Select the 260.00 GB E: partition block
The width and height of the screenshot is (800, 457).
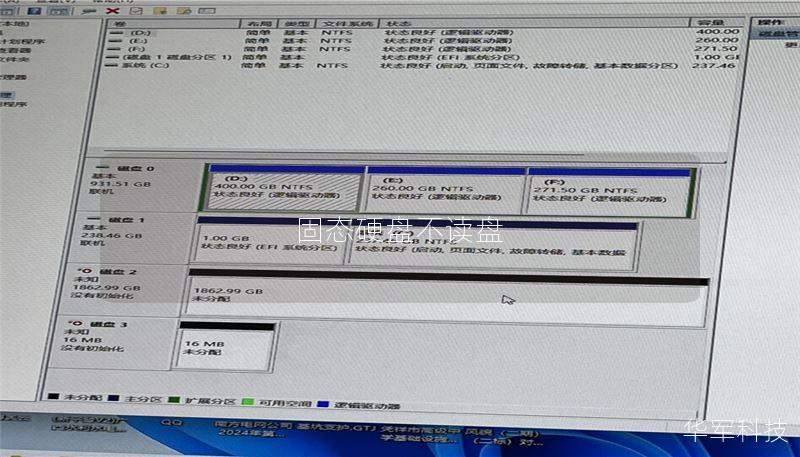[444, 193]
